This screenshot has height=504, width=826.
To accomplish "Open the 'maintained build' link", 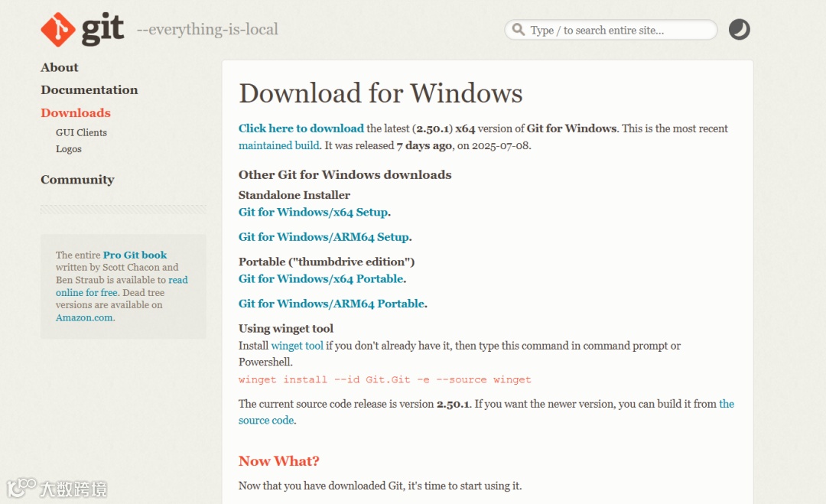I will tap(278, 145).
